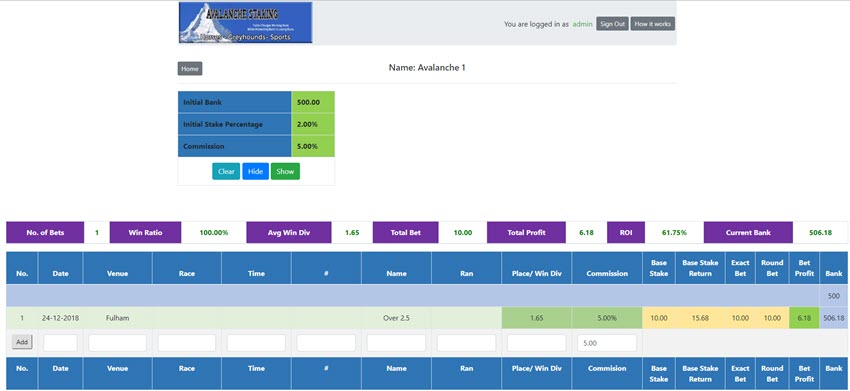This screenshot has width=850, height=391.
Task: Go back with the Home button
Action: 190,69
